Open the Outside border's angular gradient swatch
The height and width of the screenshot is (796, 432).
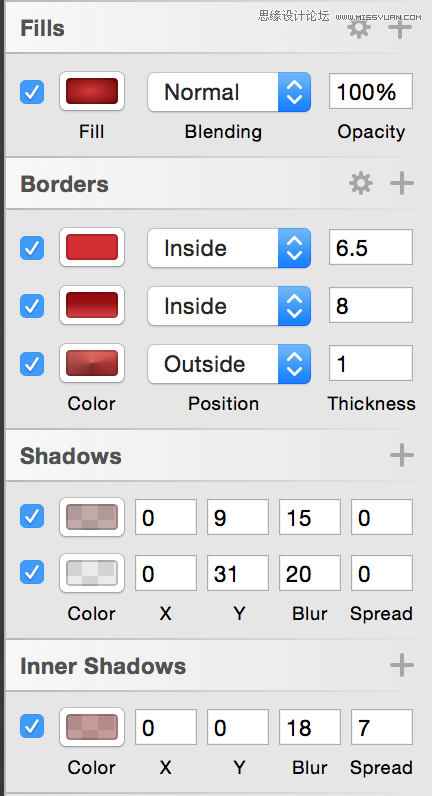click(92, 363)
